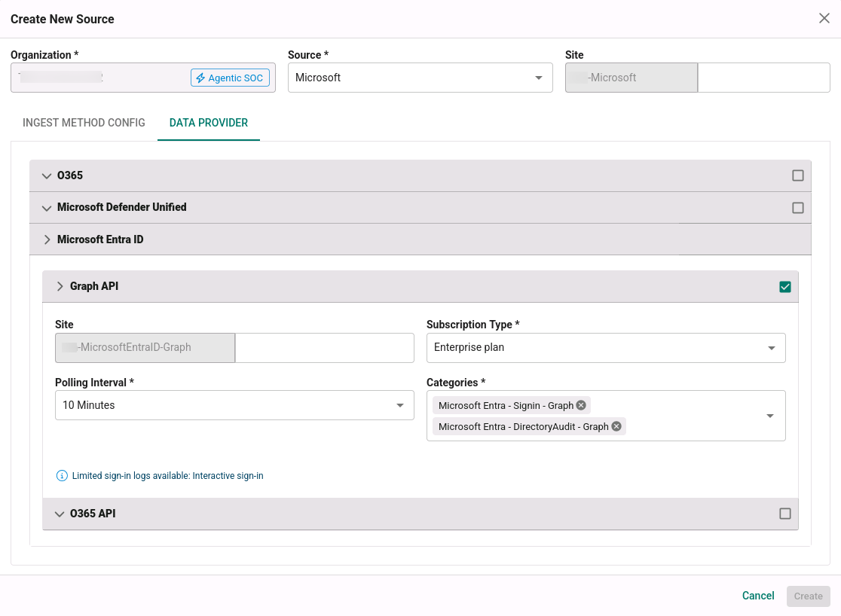Open the Source dropdown showing Microsoft
The width and height of the screenshot is (841, 616).
point(420,78)
